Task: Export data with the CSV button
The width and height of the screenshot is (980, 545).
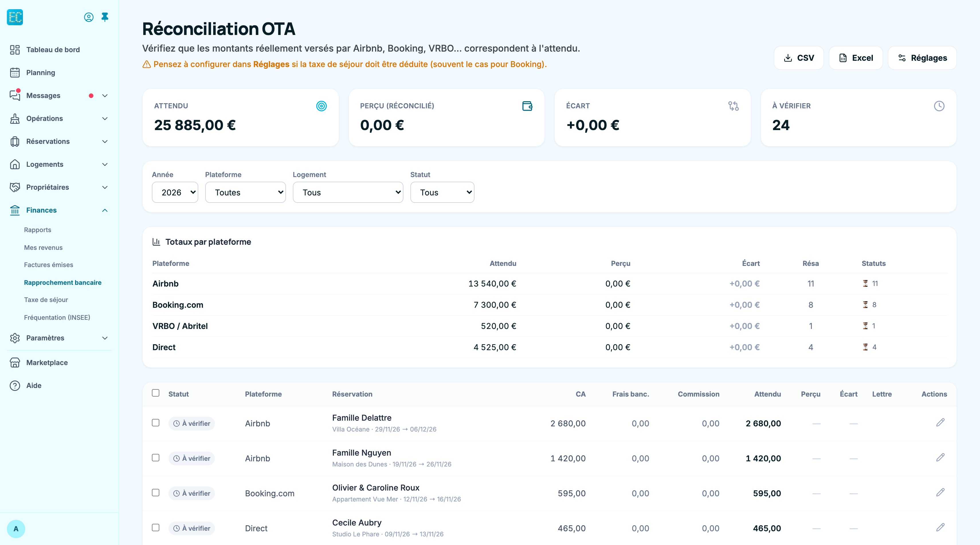Action: pyautogui.click(x=799, y=58)
